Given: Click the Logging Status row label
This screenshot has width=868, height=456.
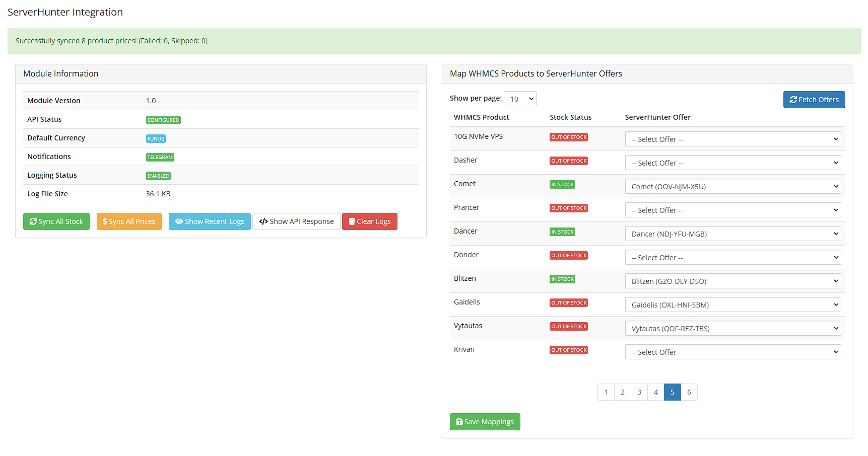Looking at the screenshot, I should click(x=52, y=175).
